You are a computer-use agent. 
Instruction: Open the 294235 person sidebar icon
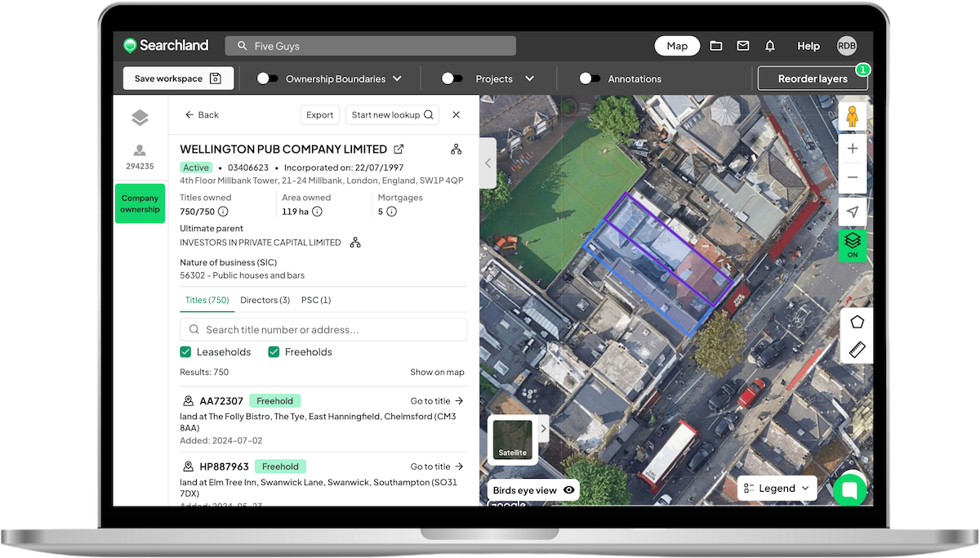[140, 156]
